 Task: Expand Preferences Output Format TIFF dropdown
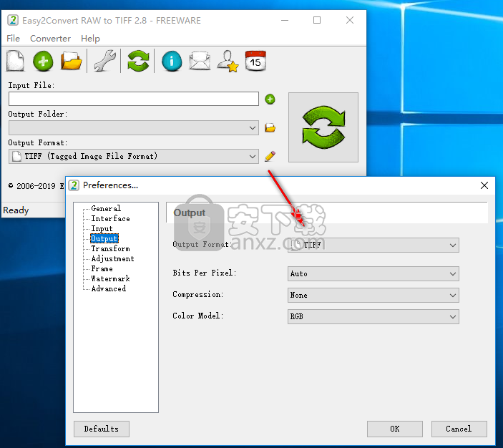(453, 245)
